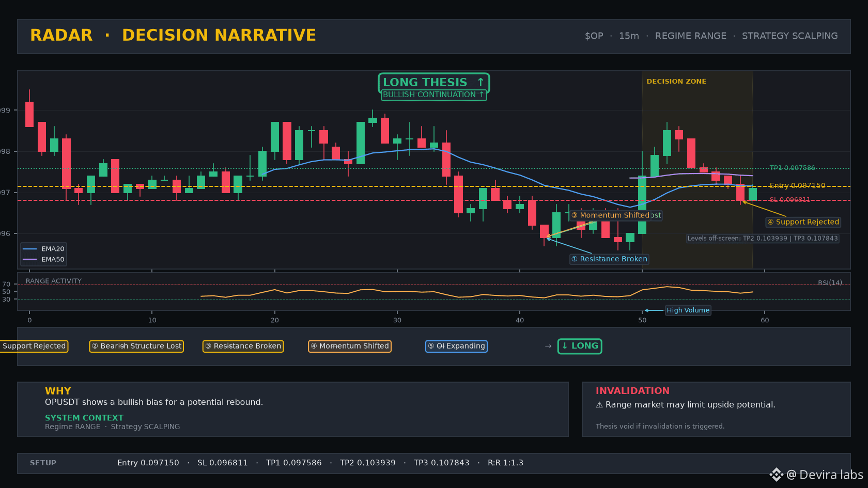Click the TP3 0.107843 value

tap(441, 463)
